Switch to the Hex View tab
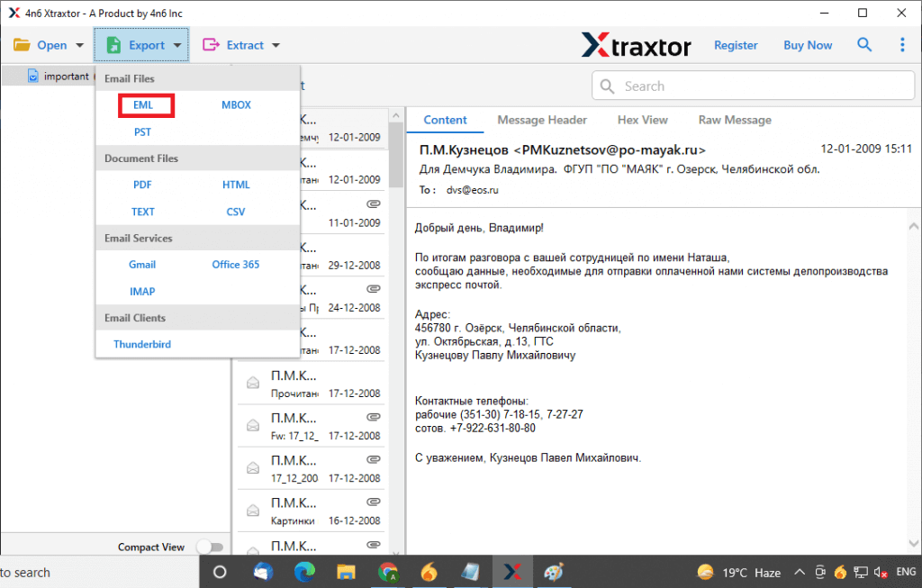The height and width of the screenshot is (588, 922). (x=642, y=120)
